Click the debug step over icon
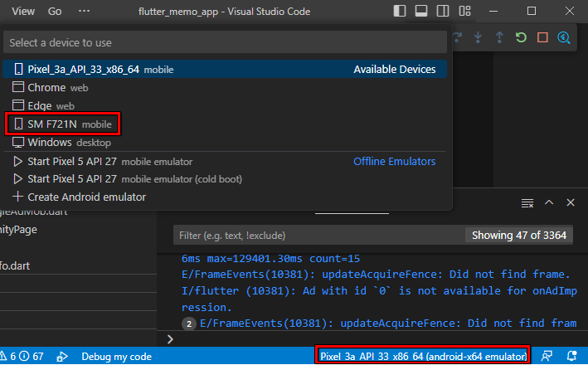 click(458, 37)
